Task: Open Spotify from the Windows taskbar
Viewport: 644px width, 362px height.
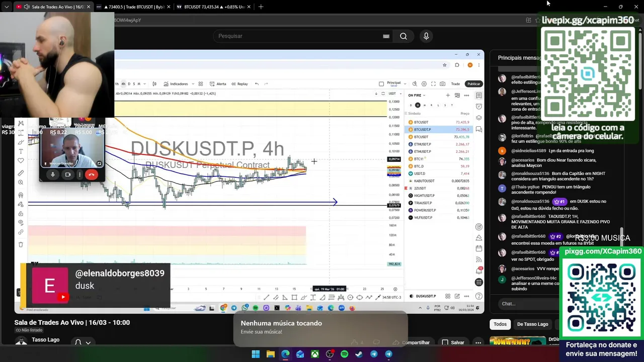Action: (344, 354)
